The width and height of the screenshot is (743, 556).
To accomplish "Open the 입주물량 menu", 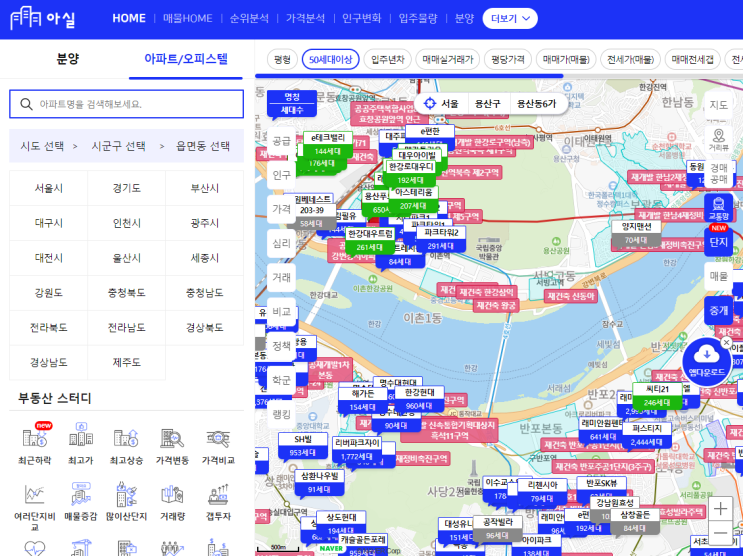I will coord(418,18).
